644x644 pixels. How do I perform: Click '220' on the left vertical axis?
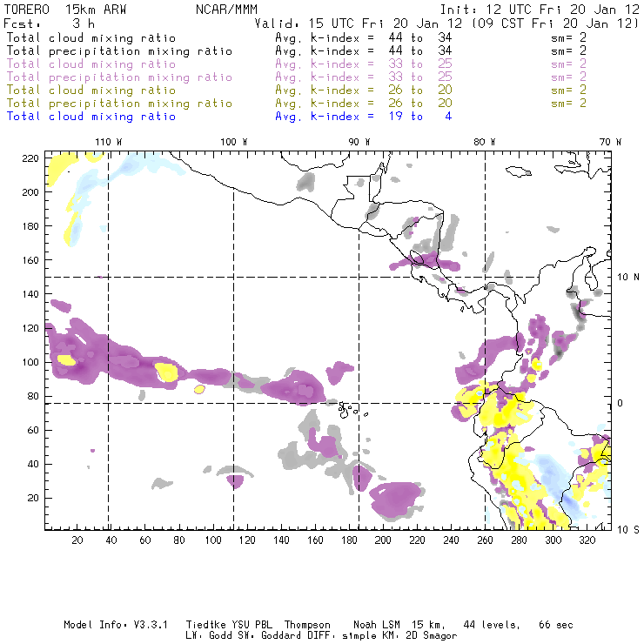click(30, 158)
